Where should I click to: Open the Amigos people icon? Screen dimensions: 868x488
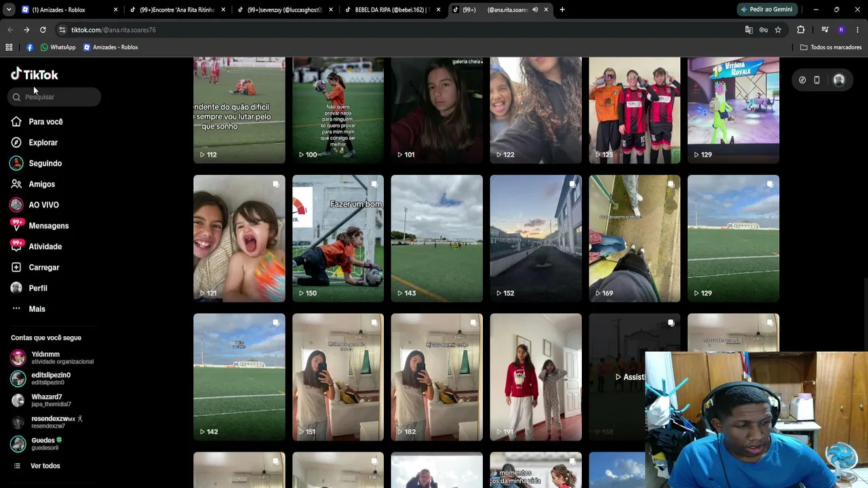[16, 184]
